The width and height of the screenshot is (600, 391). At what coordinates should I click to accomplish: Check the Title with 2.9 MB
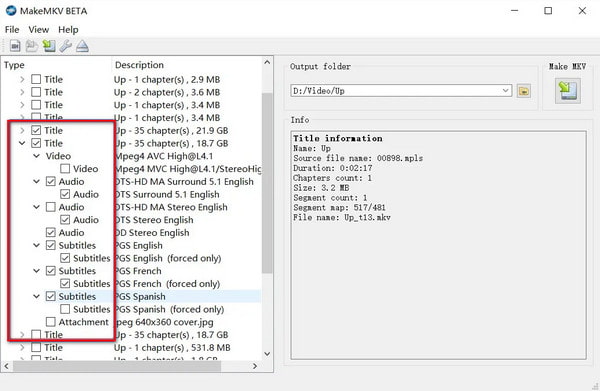[36, 79]
